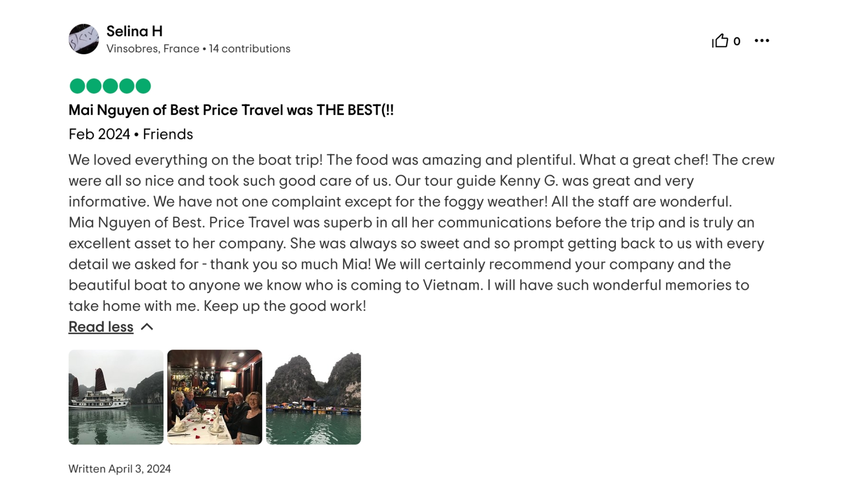Click the fifth green rating bubble

click(x=143, y=86)
